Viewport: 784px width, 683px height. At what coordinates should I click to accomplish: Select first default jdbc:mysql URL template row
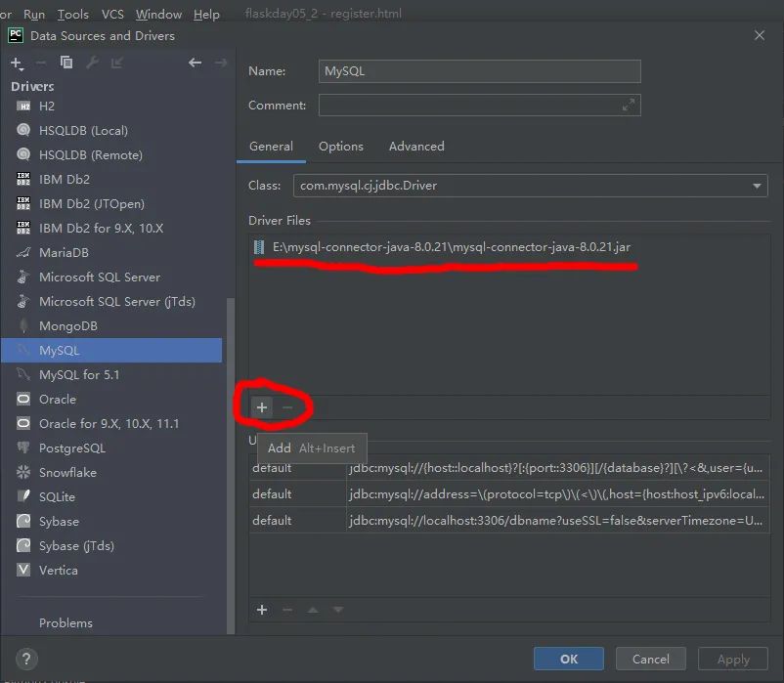(509, 468)
